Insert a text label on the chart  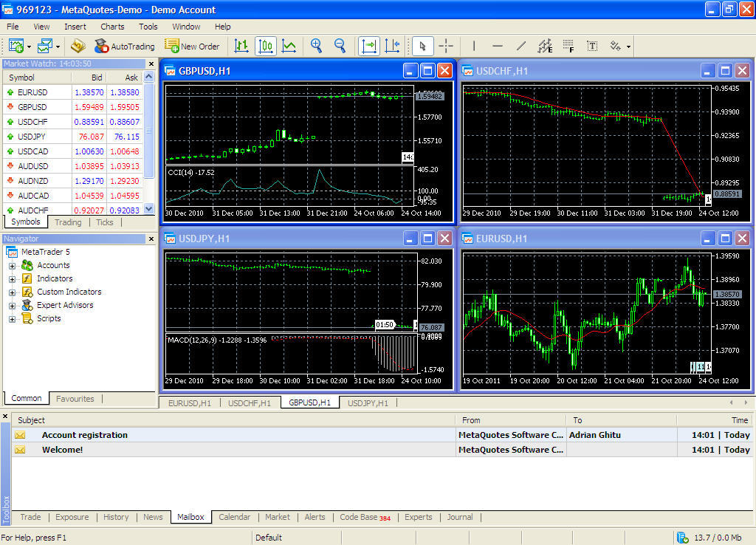(x=592, y=46)
